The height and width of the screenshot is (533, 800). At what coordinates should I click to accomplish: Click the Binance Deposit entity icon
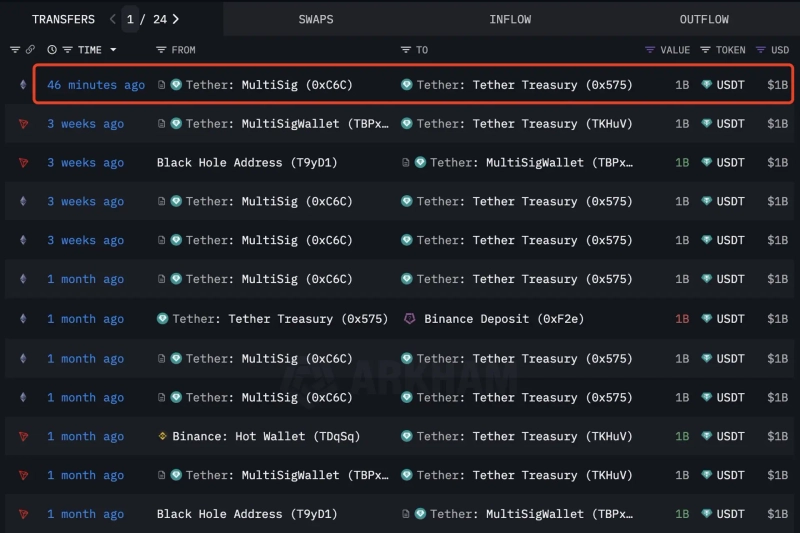(409, 319)
